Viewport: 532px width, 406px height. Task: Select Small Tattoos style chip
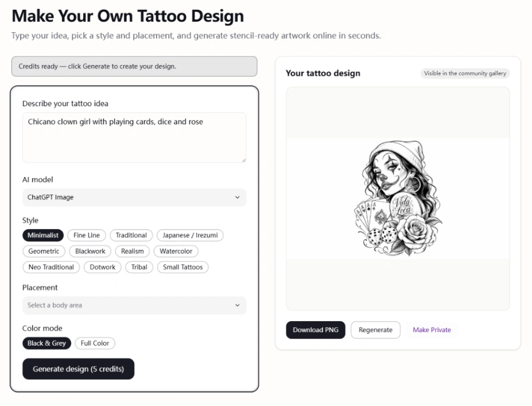183,267
